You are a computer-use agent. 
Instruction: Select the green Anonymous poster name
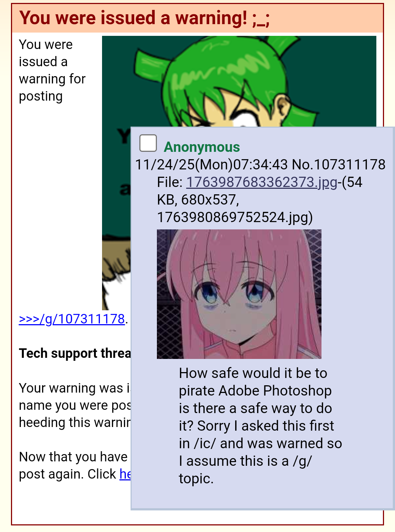pyautogui.click(x=202, y=147)
